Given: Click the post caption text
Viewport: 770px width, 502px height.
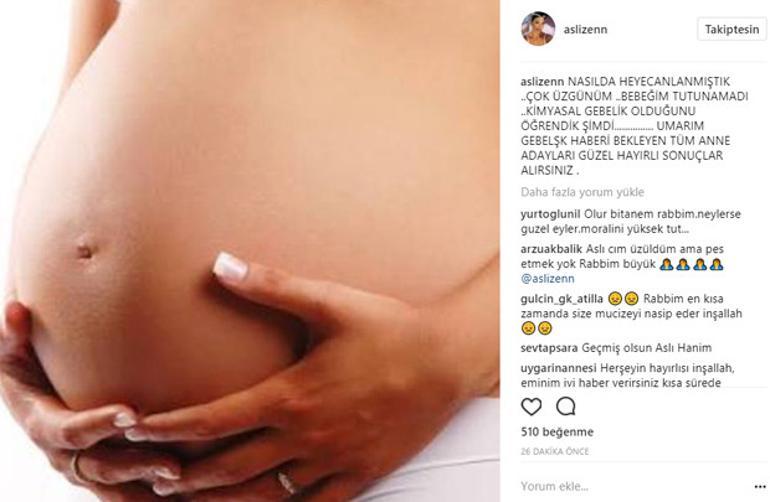Looking at the screenshot, I should point(634,126).
